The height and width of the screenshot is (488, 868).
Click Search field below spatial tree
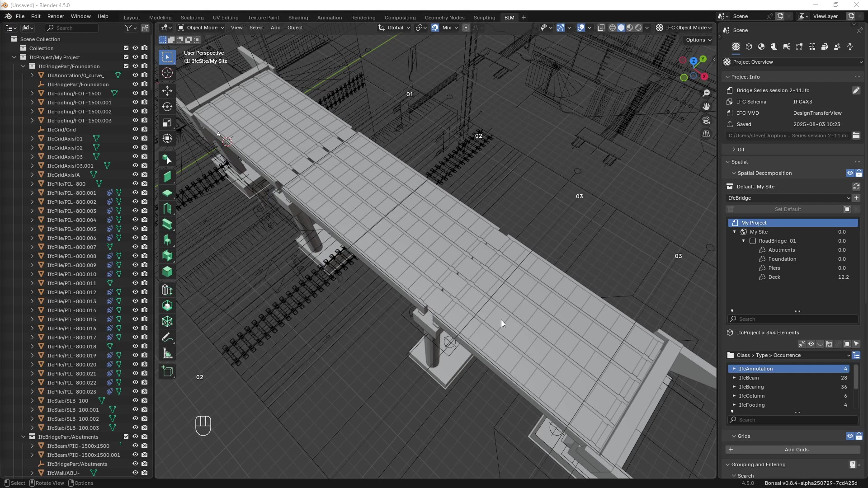coord(793,319)
